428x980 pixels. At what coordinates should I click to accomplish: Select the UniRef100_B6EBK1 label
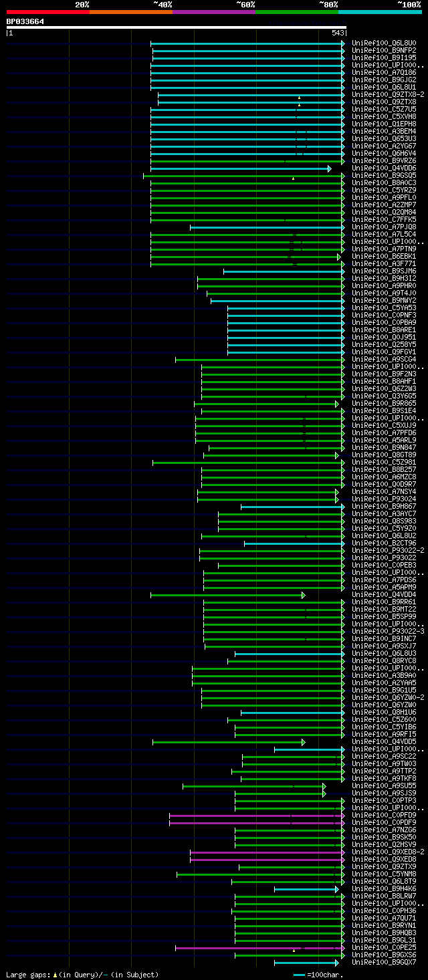[384, 257]
